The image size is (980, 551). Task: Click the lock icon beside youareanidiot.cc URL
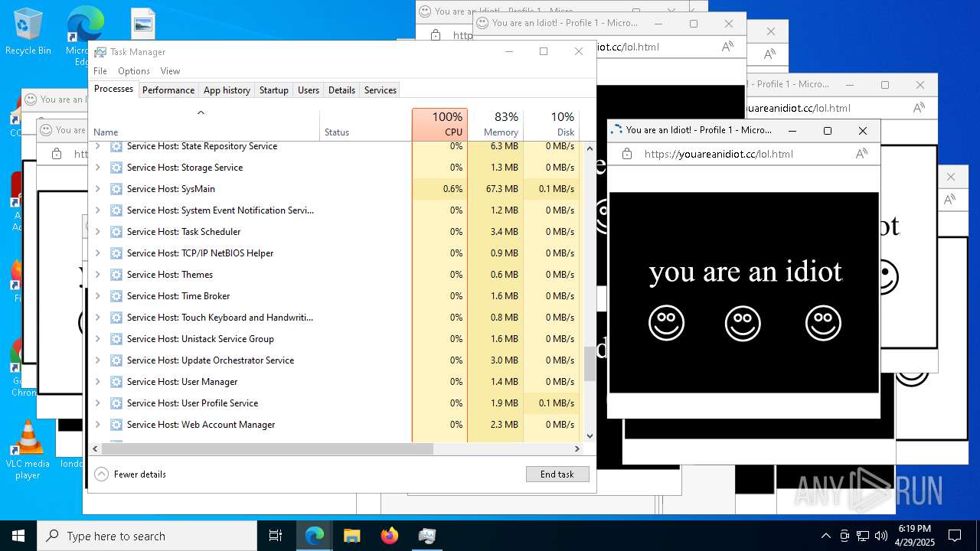point(627,154)
